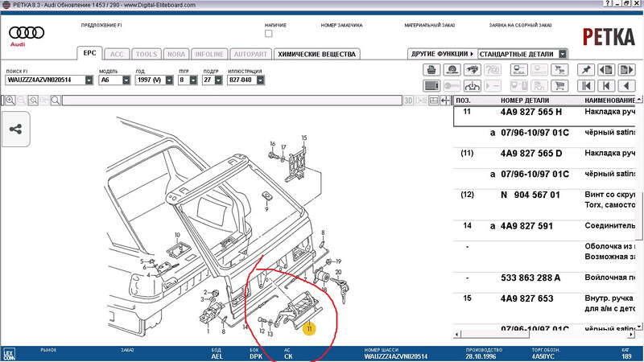Jump to first entry double-bar arrow icon
Viewport: 644px width, 362px height.
click(586, 86)
